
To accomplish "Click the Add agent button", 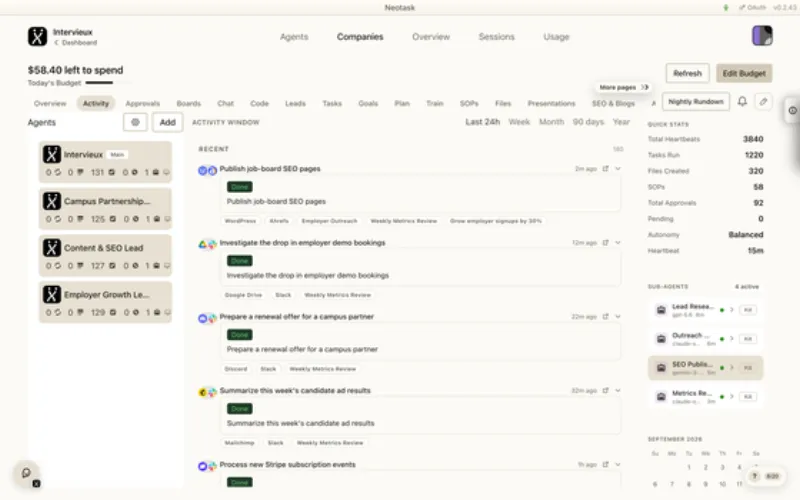I will click(167, 122).
